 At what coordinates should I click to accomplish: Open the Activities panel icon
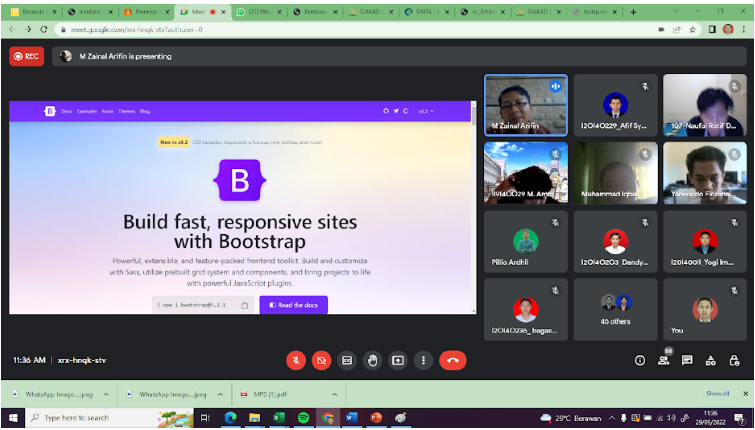711,360
